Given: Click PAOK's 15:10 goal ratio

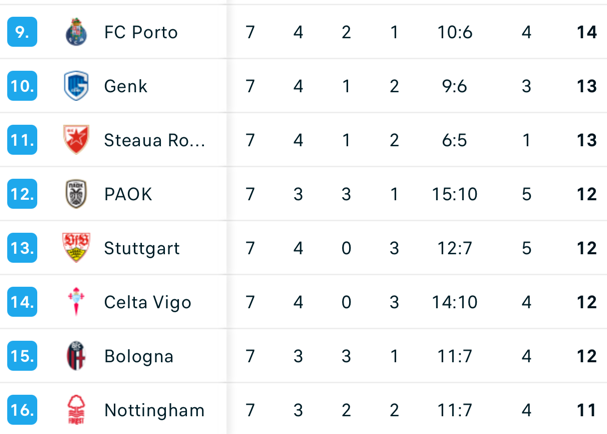Looking at the screenshot, I should point(454,194).
